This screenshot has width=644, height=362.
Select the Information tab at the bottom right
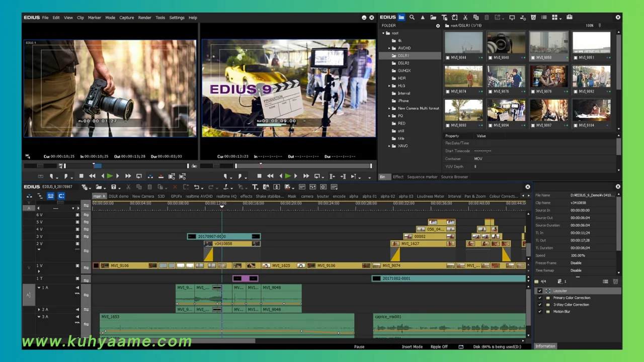pos(545,346)
